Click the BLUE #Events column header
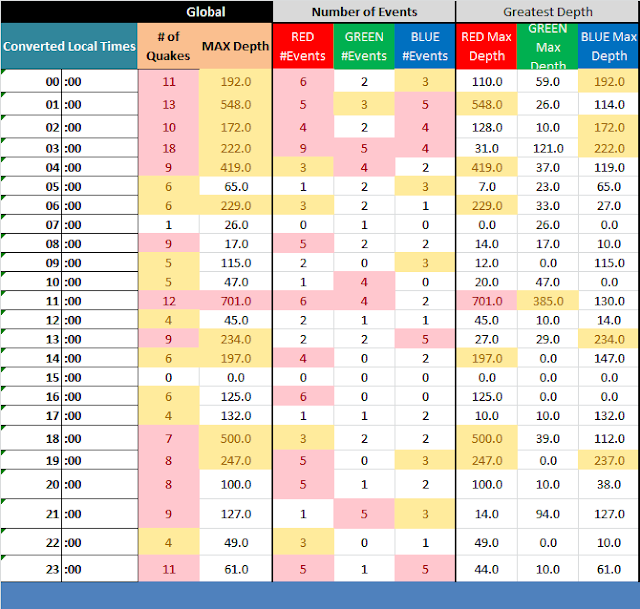The width and height of the screenshot is (640, 609). 425,46
